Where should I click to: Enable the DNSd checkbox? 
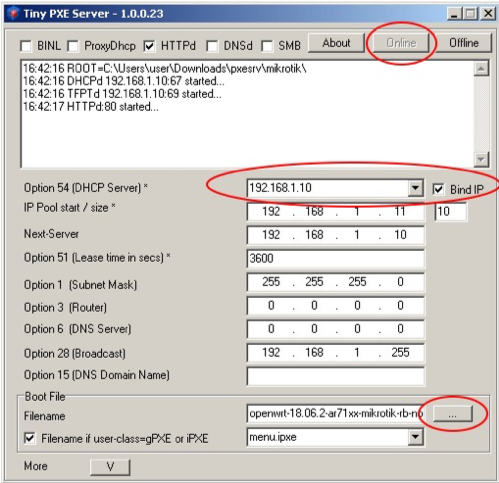coord(212,46)
